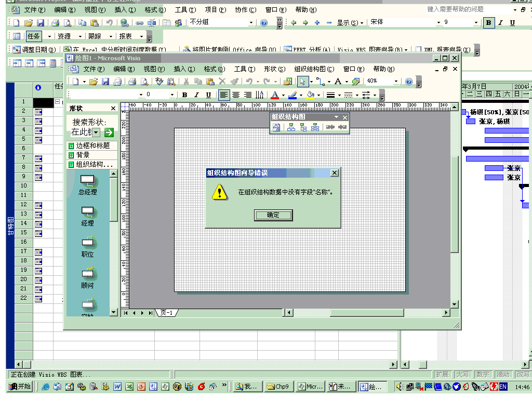Open the 显示(S) dropdown in Project toolbar
The width and height of the screenshot is (532, 399).
[350, 23]
